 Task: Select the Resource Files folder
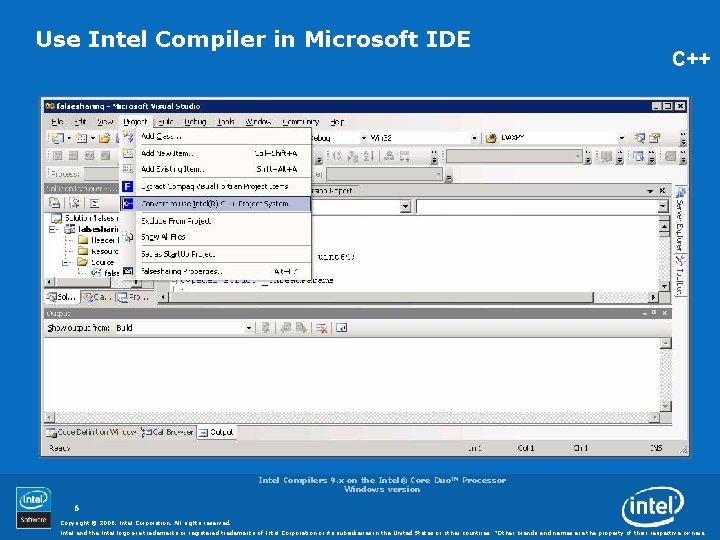point(98,251)
